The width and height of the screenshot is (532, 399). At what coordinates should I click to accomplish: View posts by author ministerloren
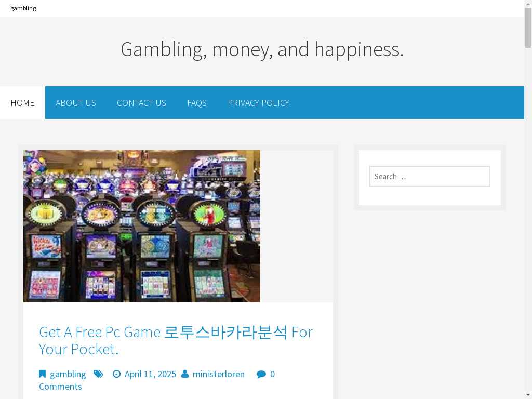[219, 374]
